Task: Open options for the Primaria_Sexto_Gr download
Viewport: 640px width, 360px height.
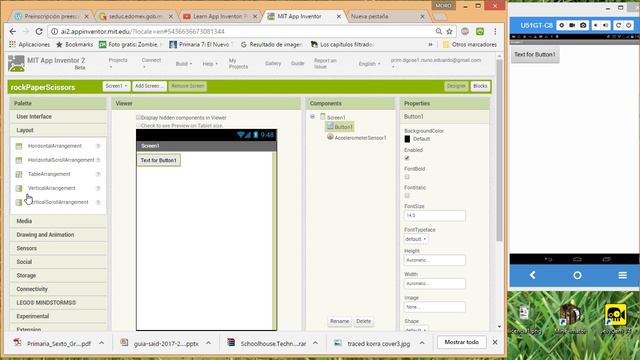Action: tap(102, 343)
